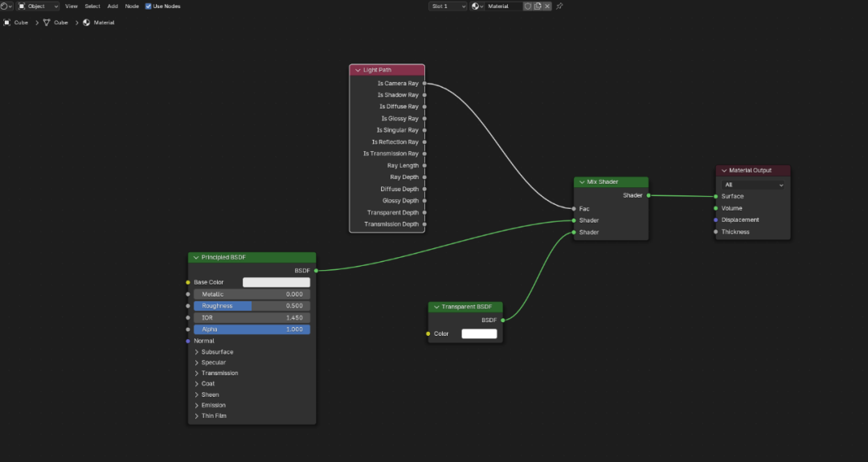The image size is (868, 462).
Task: Click the Base Color swatch
Action: pos(276,282)
